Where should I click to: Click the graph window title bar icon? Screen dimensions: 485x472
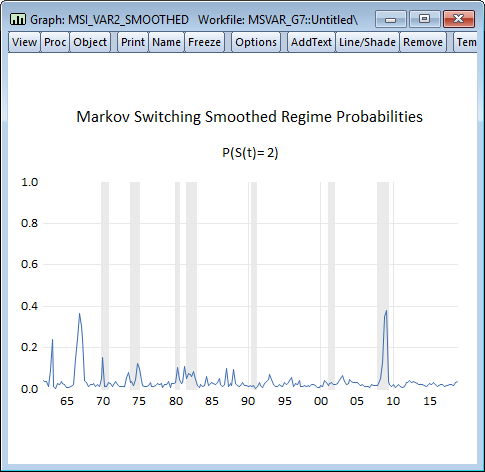18,19
